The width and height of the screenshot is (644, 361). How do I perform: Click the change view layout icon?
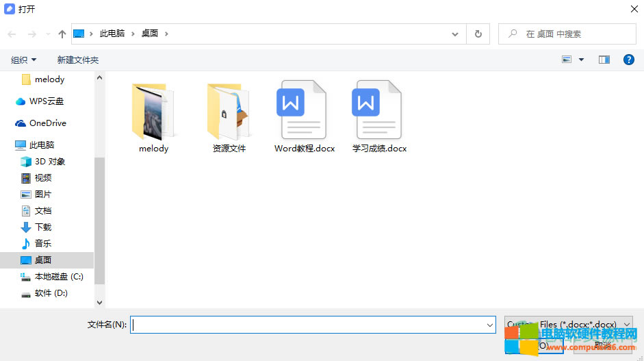(x=567, y=60)
